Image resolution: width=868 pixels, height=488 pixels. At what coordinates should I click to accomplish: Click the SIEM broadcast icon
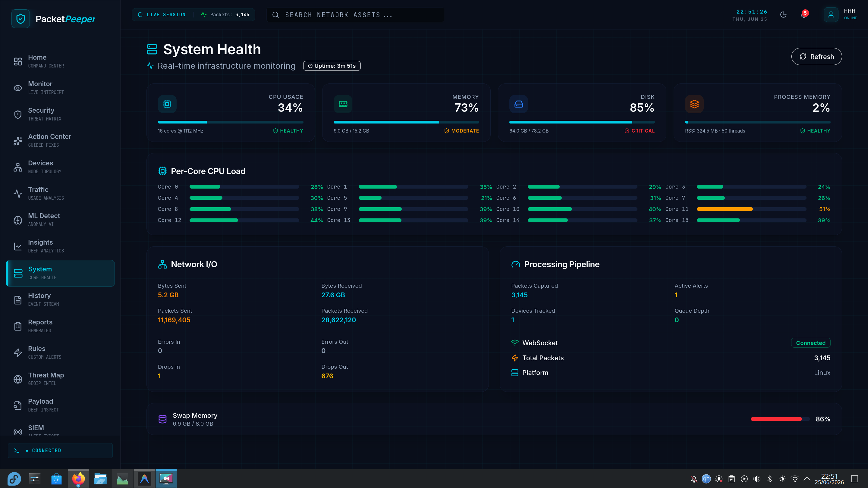18,432
